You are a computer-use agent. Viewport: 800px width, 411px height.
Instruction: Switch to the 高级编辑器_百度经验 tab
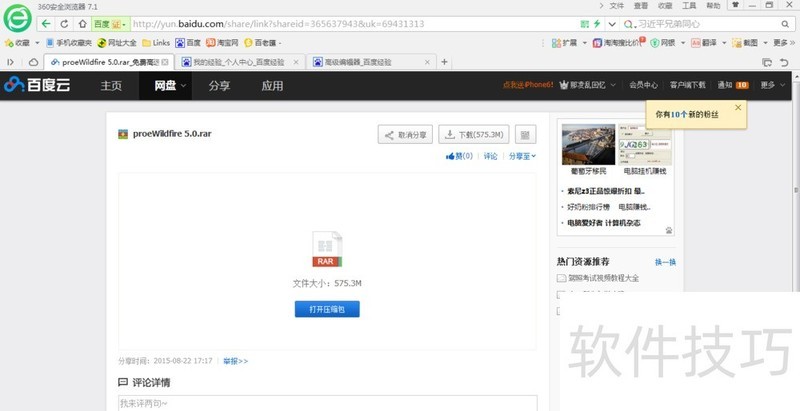[371, 62]
